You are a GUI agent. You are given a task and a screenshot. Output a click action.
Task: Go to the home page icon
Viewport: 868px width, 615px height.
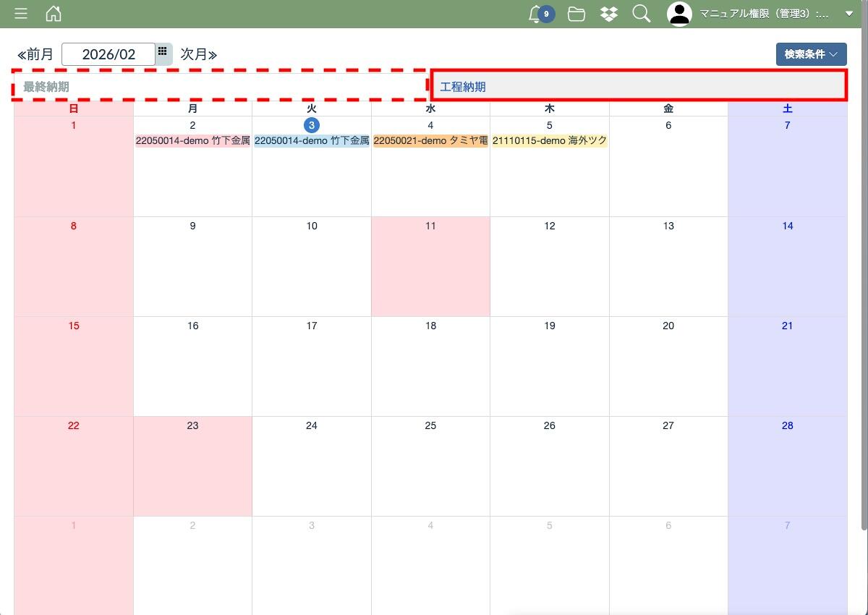54,14
